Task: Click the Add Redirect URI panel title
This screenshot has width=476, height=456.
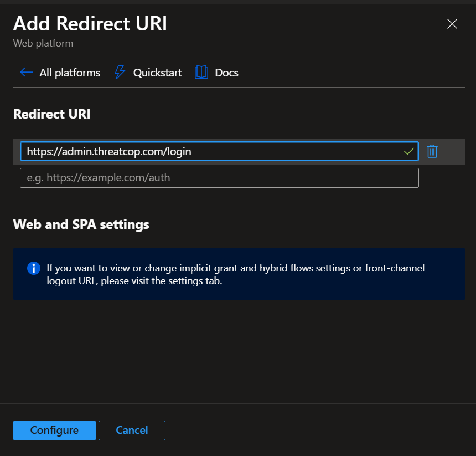Action: click(x=90, y=24)
